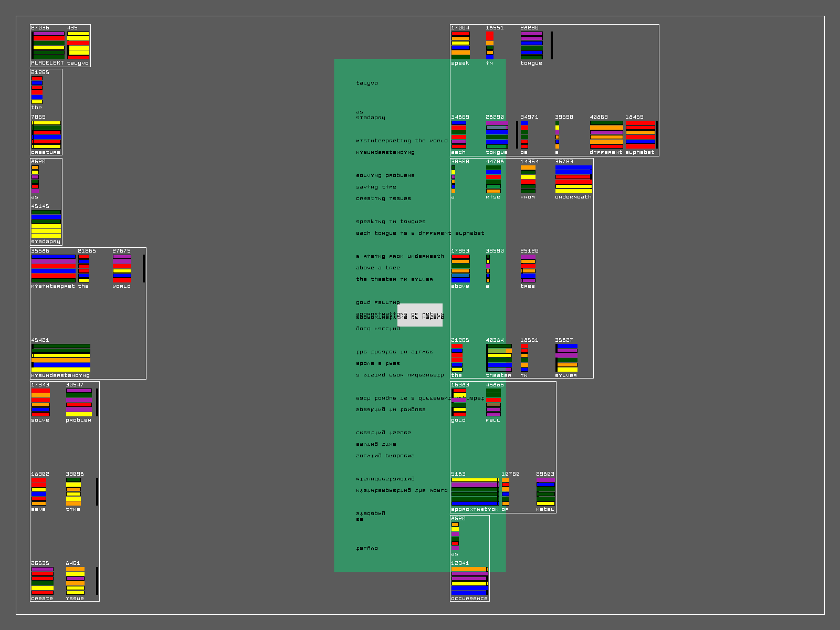Viewport: 840px width, 630px height.
Task: Click "each tongue is a different alphabet" line
Action: point(420,233)
